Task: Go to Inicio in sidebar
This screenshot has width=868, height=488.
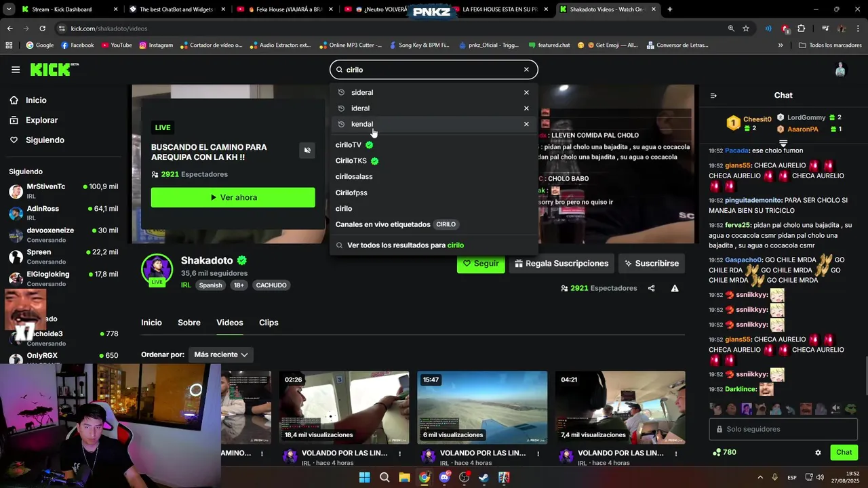Action: (36, 100)
